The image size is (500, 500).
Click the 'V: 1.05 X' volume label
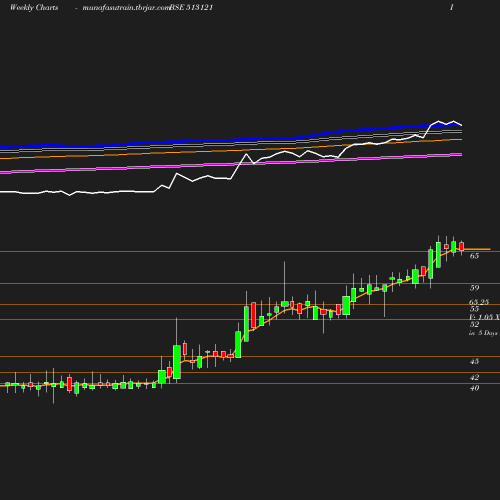(484, 317)
